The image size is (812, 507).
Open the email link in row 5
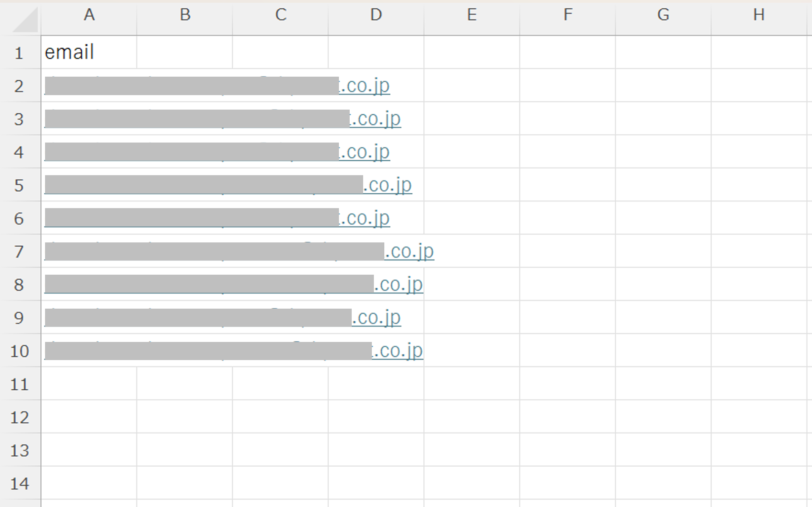[228, 185]
